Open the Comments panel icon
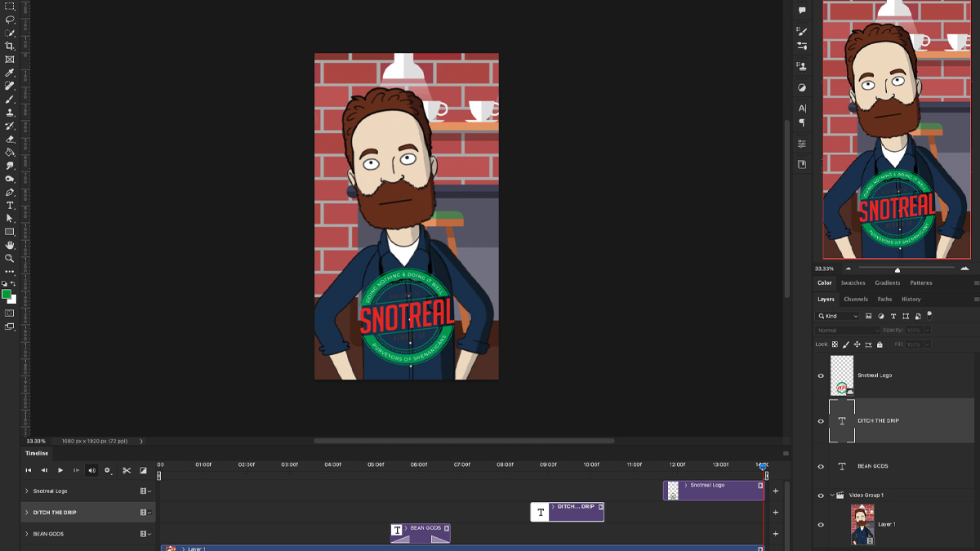Viewport: 980px width, 551px height. 802,11
